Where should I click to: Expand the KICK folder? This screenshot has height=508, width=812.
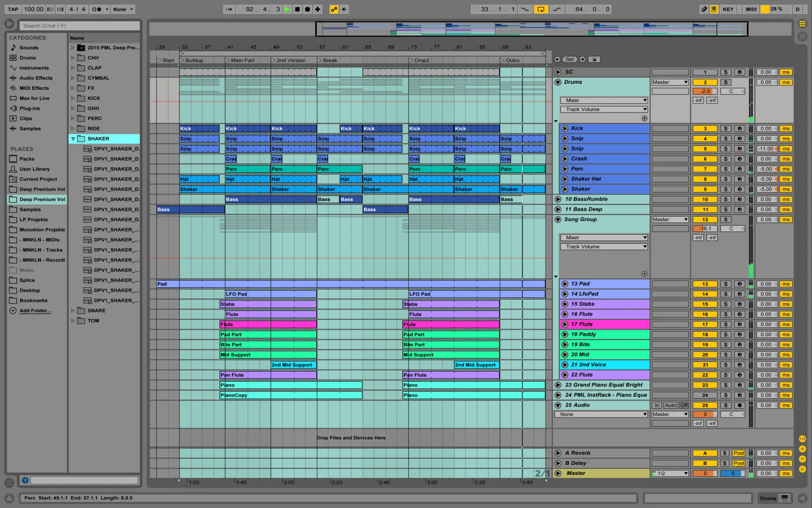(x=73, y=98)
